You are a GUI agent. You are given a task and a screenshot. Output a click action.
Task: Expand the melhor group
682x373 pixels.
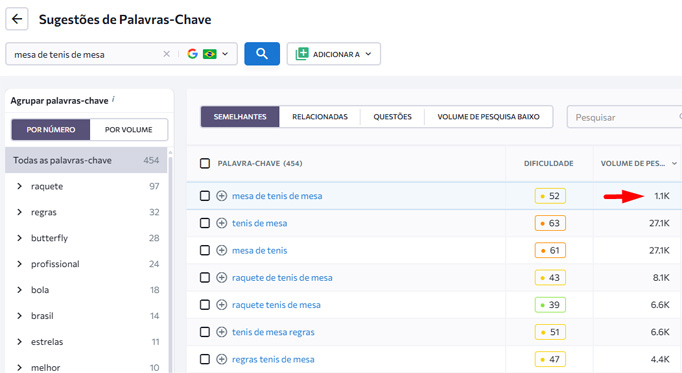click(19, 367)
